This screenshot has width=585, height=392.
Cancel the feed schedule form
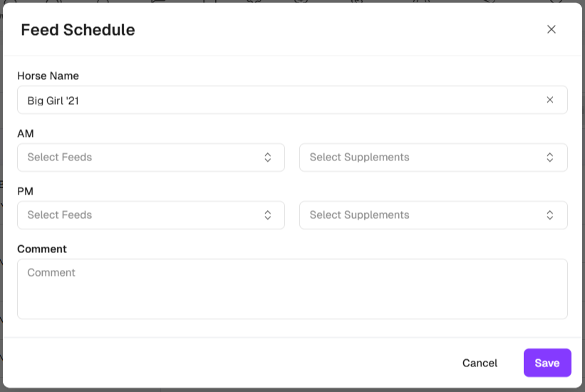(480, 363)
